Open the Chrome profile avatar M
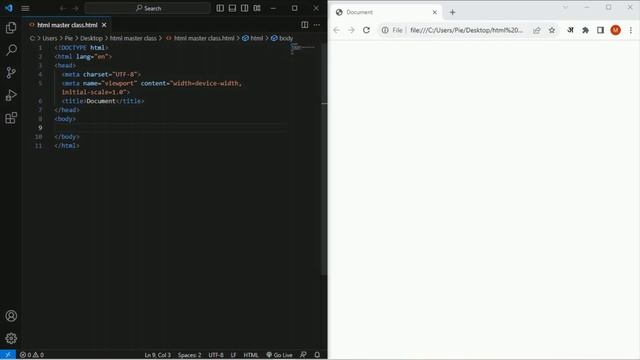The width and height of the screenshot is (640, 360). [616, 30]
